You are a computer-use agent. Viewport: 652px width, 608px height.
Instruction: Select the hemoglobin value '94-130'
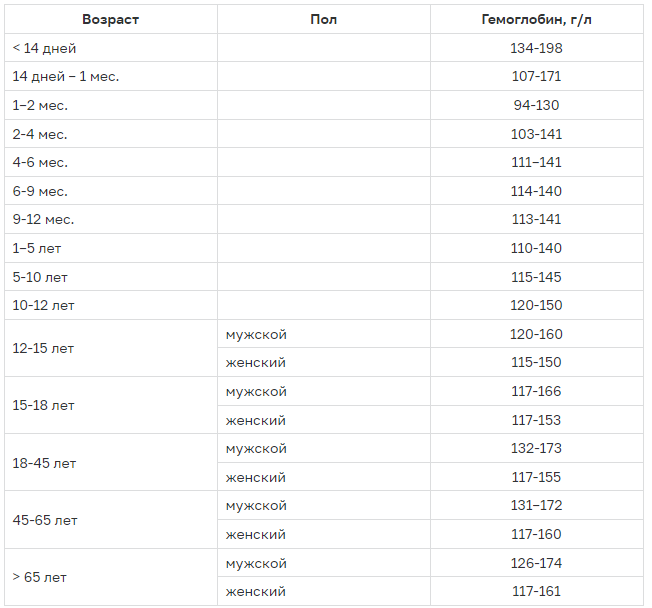pos(536,105)
